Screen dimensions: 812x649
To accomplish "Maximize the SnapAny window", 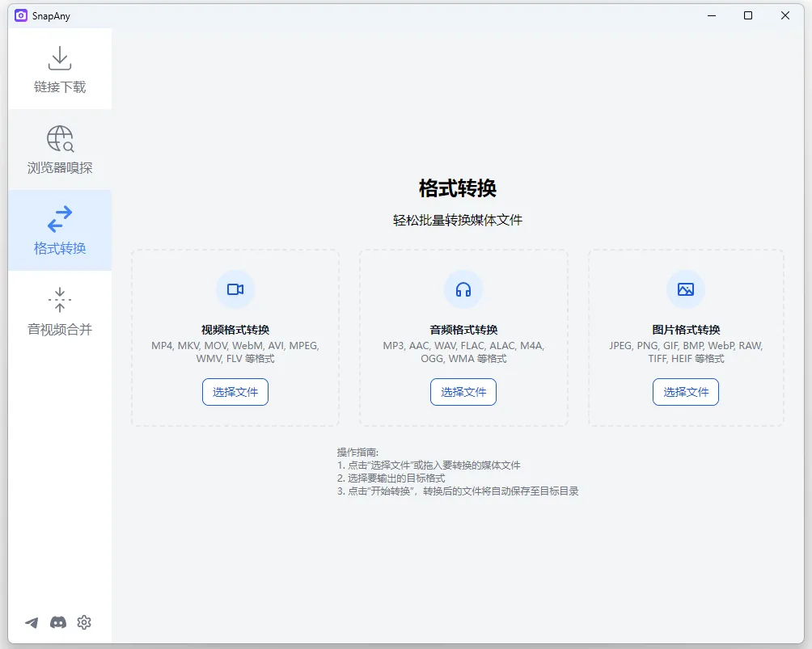I will coord(748,15).
